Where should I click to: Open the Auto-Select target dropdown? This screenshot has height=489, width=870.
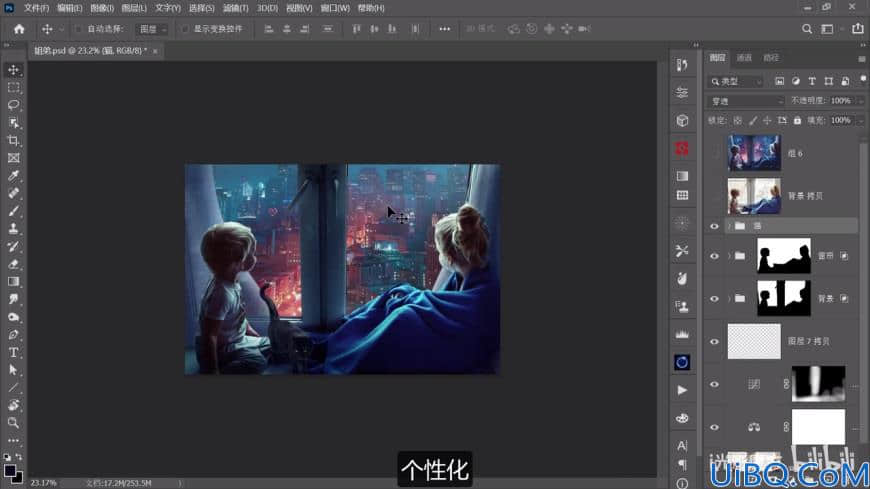(x=151, y=29)
